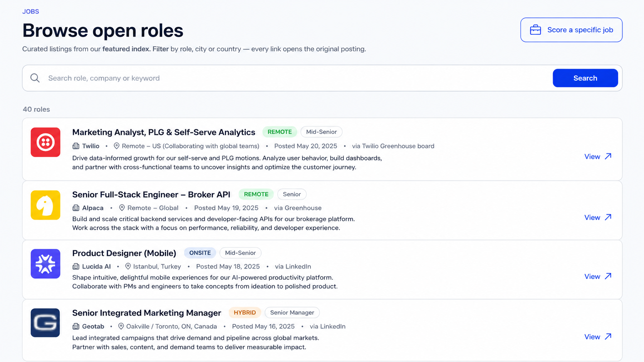Screen dimensions: 644x362
Task: Click the magnifier icon in search bar
Action: coord(35,78)
